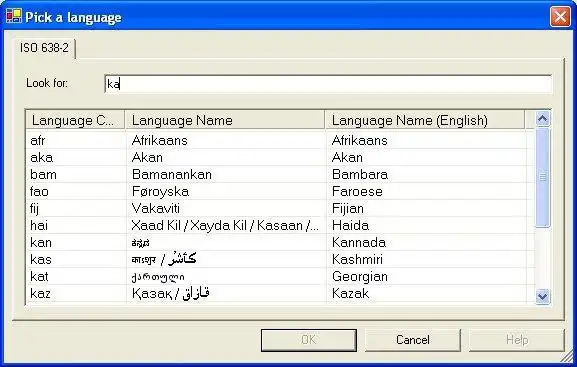This screenshot has width=577, height=367.
Task: Click the Xaad Kil / Xayda Kil cell
Action: pyautogui.click(x=225, y=225)
